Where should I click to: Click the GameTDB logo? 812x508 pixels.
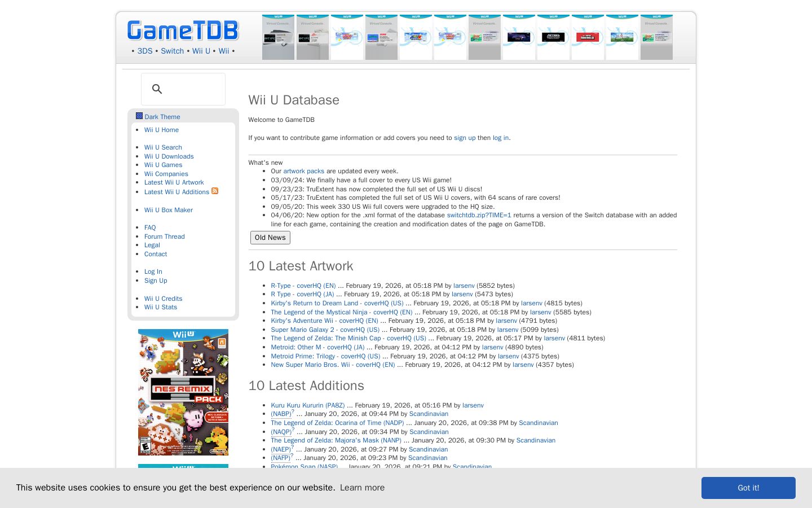(183, 30)
